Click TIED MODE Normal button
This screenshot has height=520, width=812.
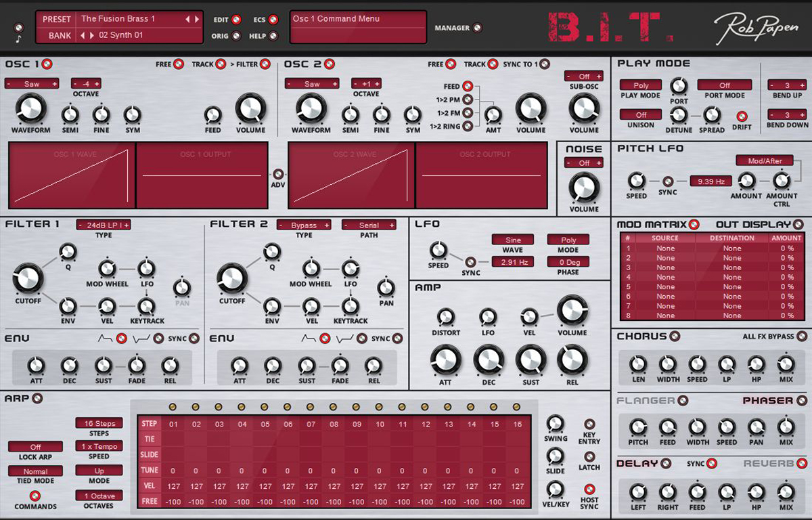point(35,471)
